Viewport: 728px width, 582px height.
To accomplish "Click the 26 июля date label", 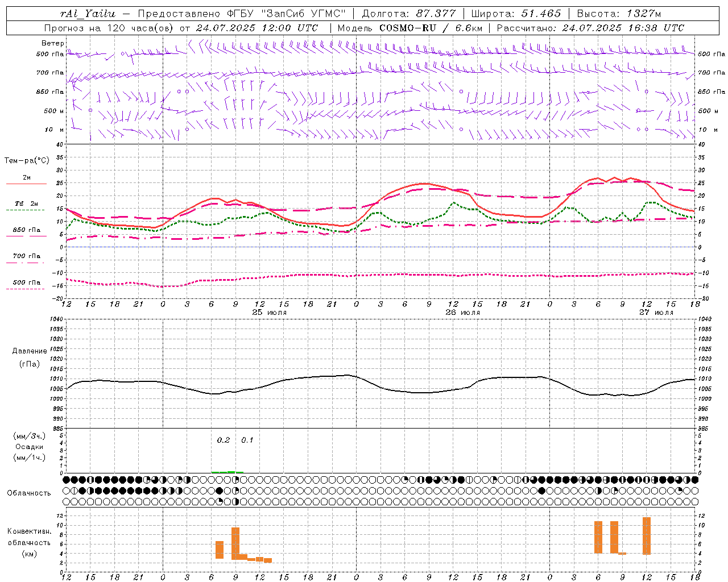I will (463, 313).
